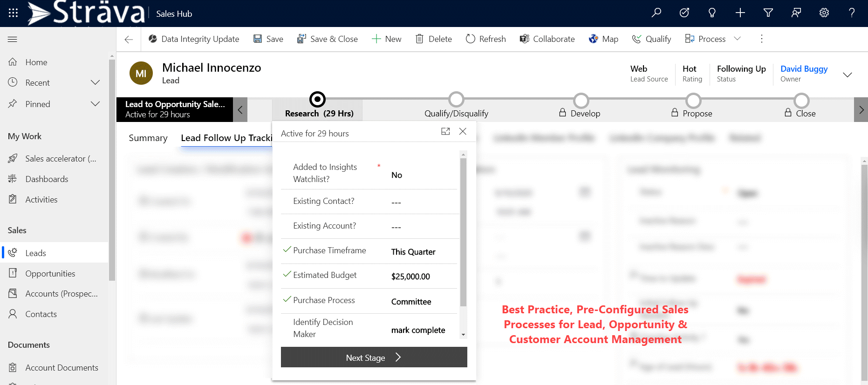Click sidebar vertical scrollbar

pyautogui.click(x=112, y=170)
